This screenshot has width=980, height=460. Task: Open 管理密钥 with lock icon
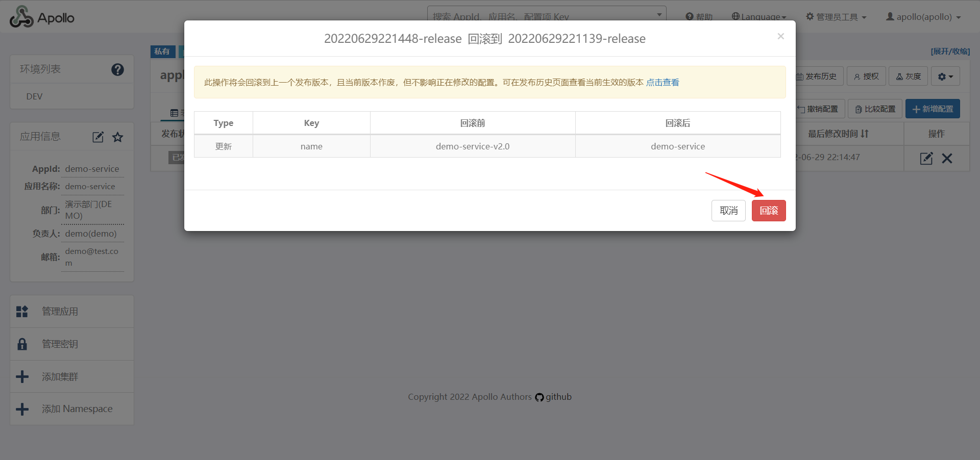pos(60,344)
